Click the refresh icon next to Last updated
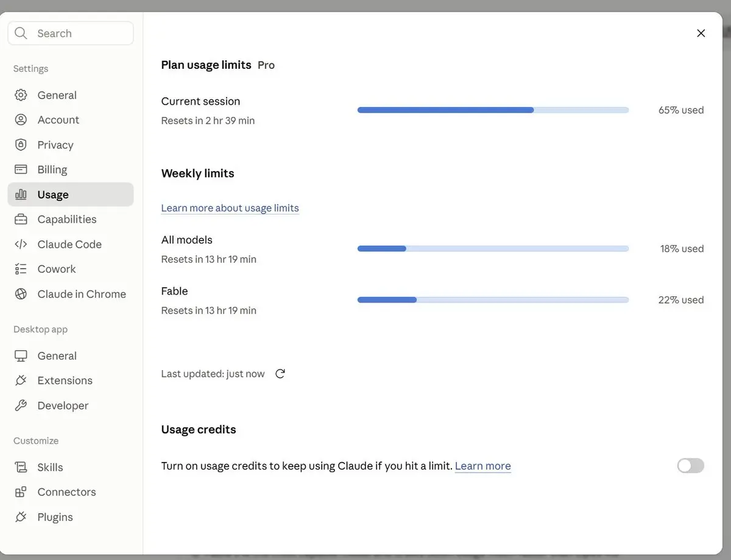 [x=280, y=374]
